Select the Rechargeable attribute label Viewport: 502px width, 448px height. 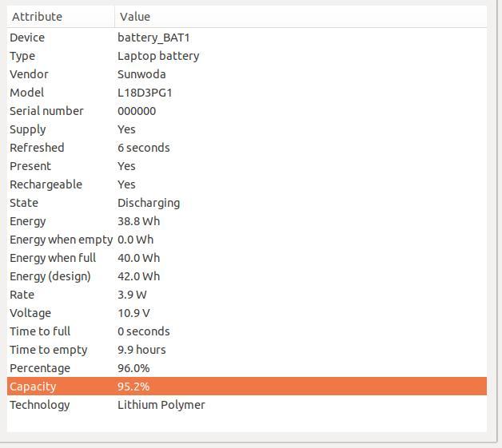46,184
